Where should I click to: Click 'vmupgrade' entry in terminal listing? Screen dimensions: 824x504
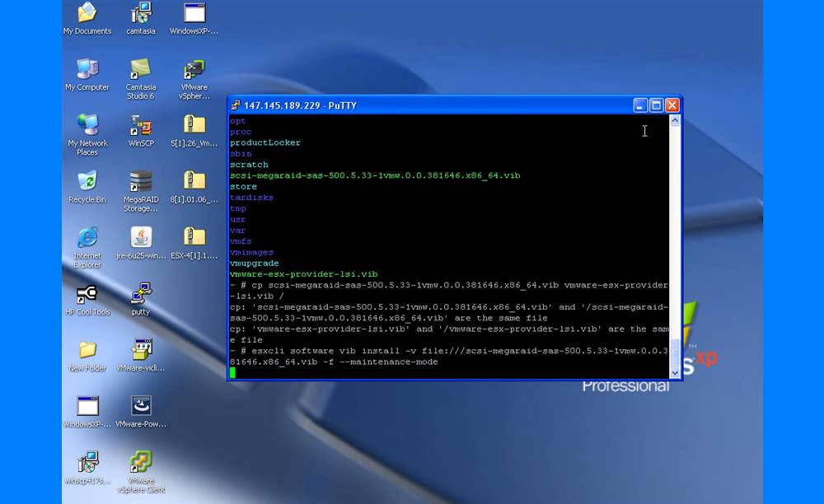[255, 263]
